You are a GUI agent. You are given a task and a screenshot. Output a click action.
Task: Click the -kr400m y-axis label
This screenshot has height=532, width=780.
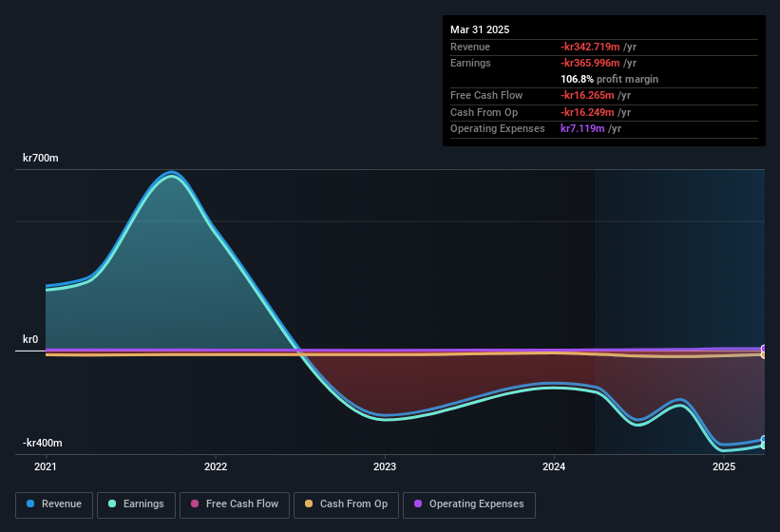pos(43,443)
